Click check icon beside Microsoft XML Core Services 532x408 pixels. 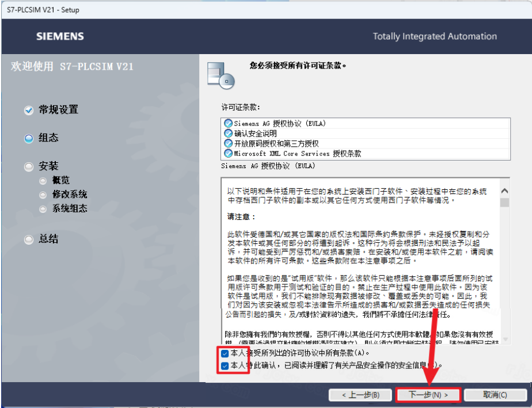[229, 153]
